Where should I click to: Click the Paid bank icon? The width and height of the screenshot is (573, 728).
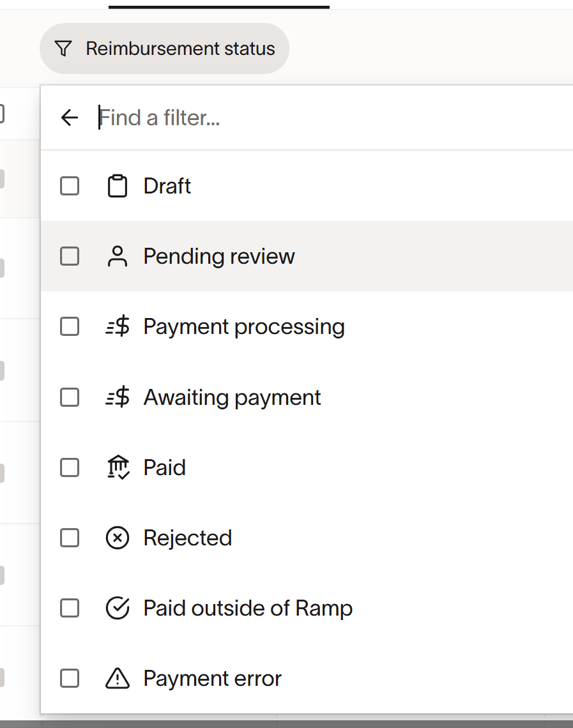(x=118, y=467)
